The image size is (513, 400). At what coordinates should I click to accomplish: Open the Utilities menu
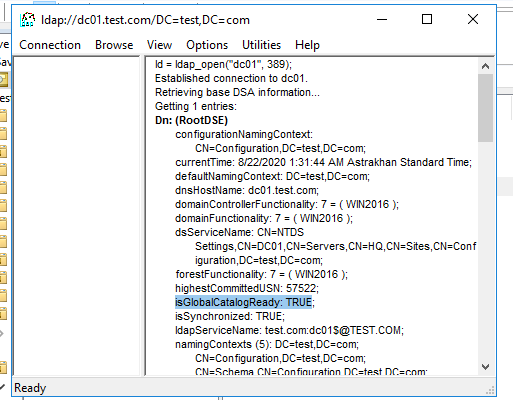(x=261, y=45)
